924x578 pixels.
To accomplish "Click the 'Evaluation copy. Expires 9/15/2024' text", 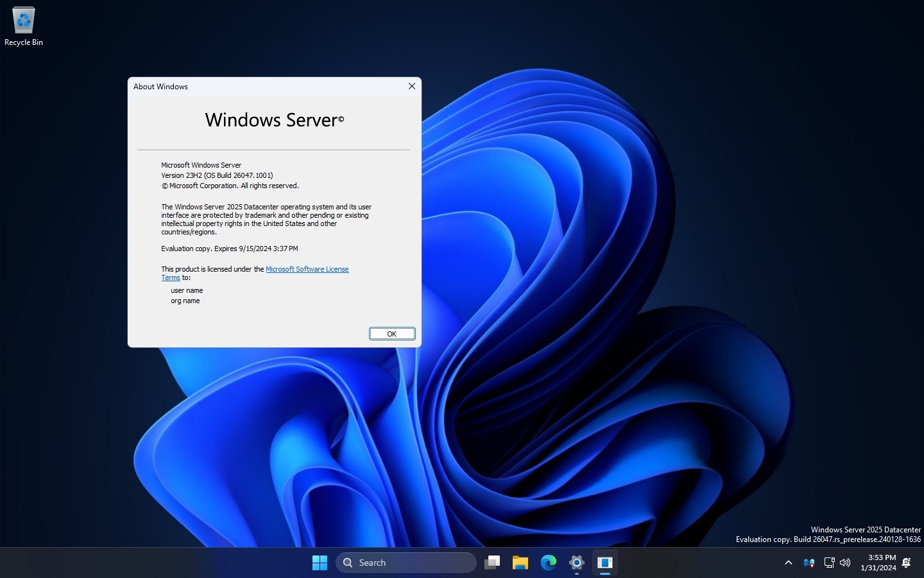I will 230,249.
